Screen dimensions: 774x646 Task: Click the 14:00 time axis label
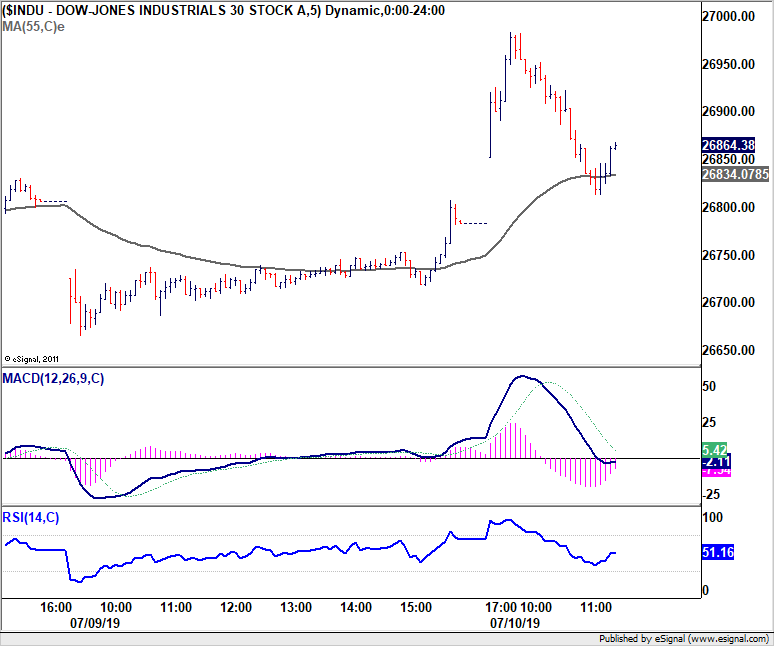pos(355,607)
